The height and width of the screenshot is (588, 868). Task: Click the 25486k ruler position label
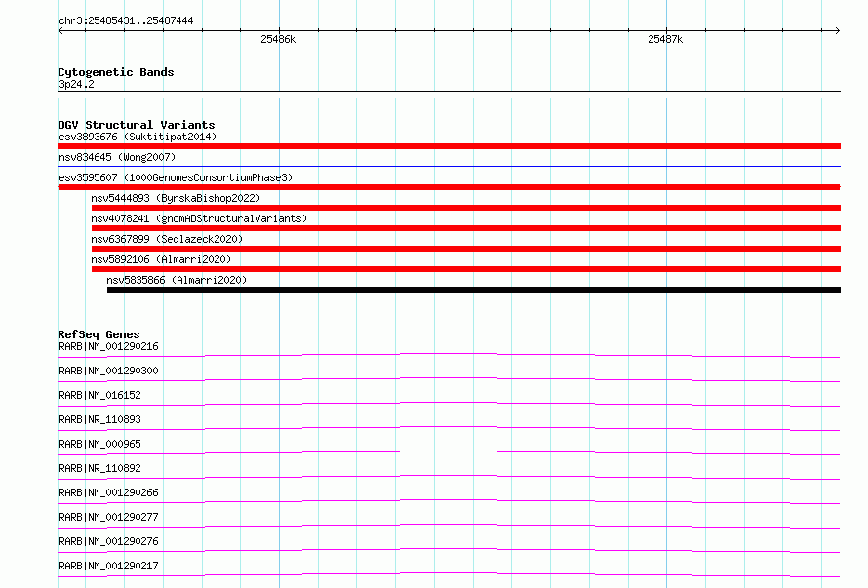(x=278, y=39)
